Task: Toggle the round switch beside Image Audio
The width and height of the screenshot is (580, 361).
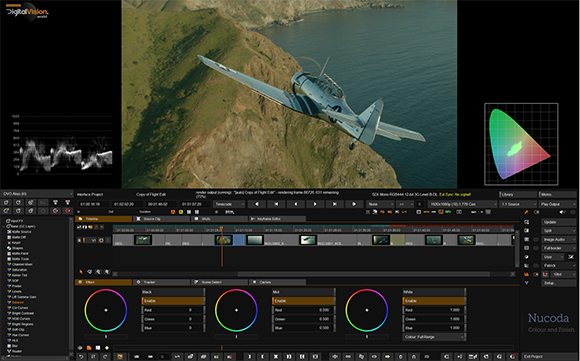Action: [x=536, y=239]
